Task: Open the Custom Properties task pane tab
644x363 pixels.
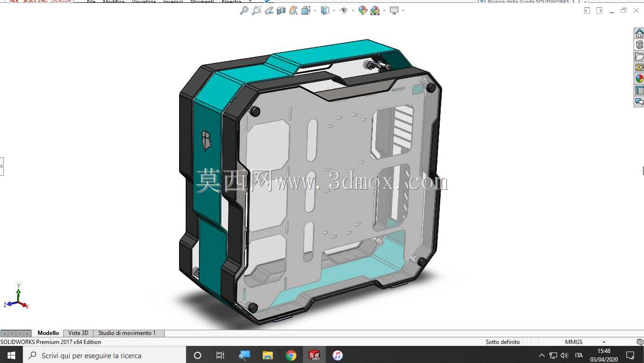Action: click(x=639, y=90)
